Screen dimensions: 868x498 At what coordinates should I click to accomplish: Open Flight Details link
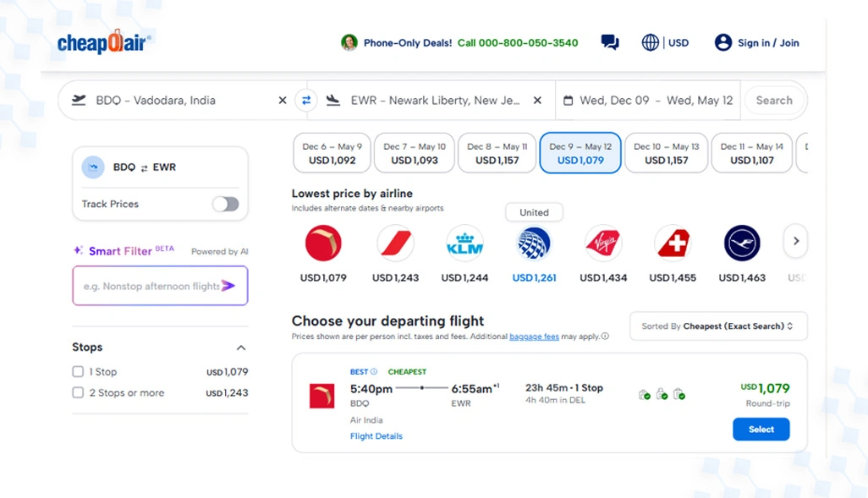[x=376, y=436]
